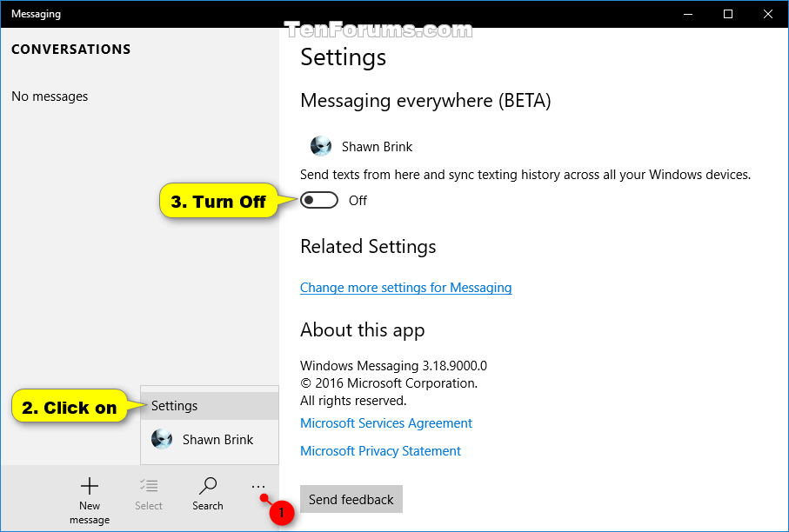Open Change more settings for Messaging link
Screen dimensions: 789x532
pyautogui.click(x=405, y=288)
